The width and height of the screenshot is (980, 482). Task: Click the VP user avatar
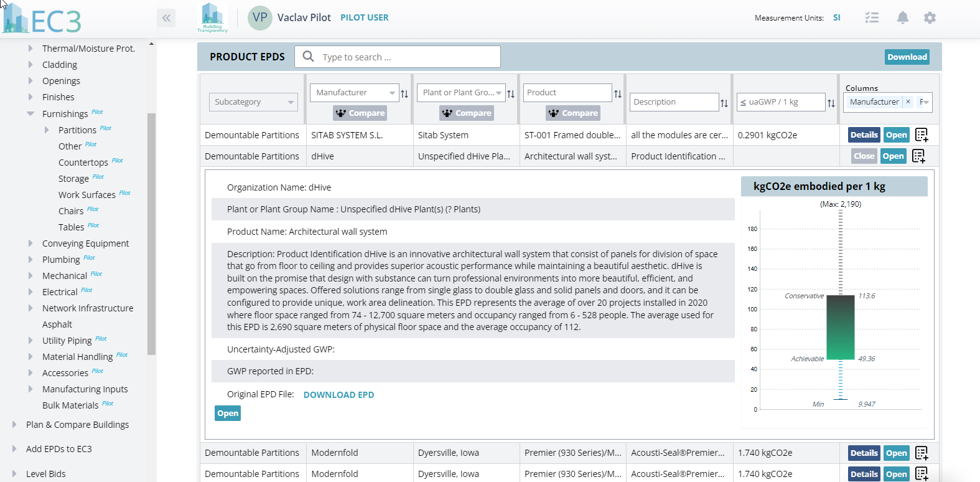pyautogui.click(x=260, y=17)
